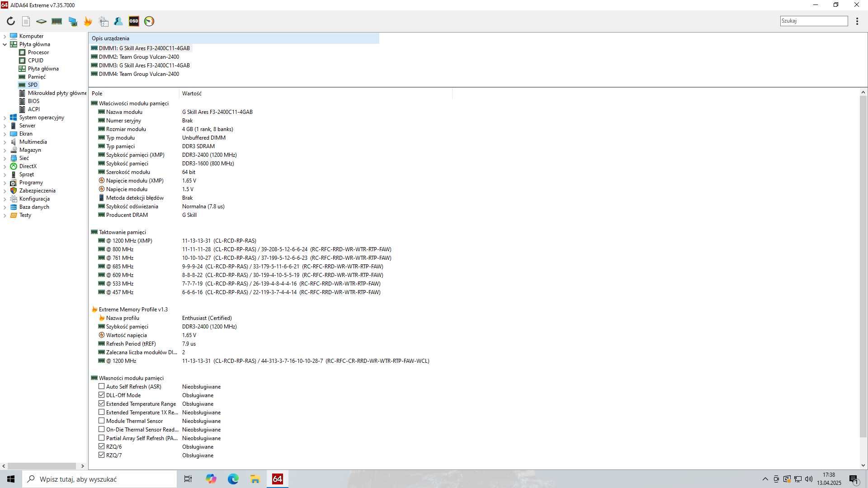Click the Refresh toolbar icon
Screen dimensions: 868x488
(x=11, y=21)
